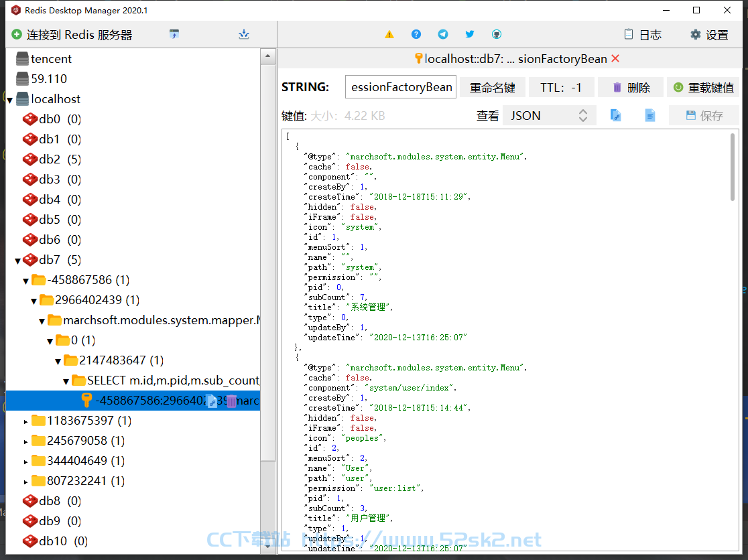Screen dimensions: 748x560
Task: Collapse the localhost server tree arrow
Action: pyautogui.click(x=9, y=100)
